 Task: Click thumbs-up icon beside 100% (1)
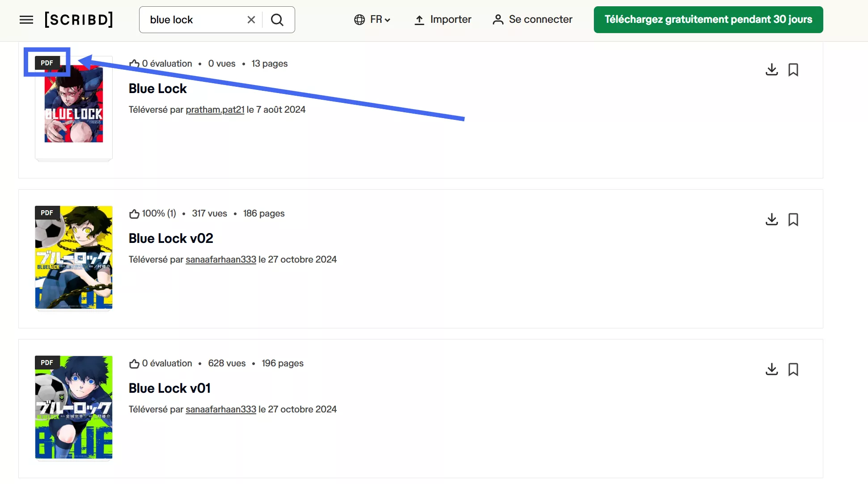point(134,214)
